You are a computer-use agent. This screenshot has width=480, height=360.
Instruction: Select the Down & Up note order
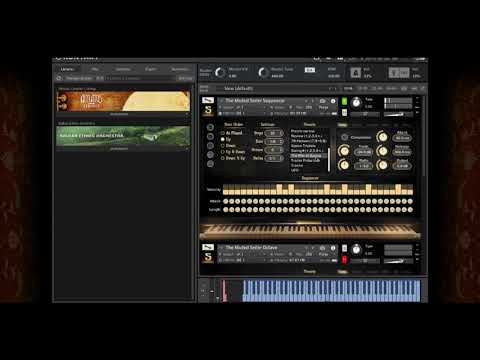coord(233,158)
